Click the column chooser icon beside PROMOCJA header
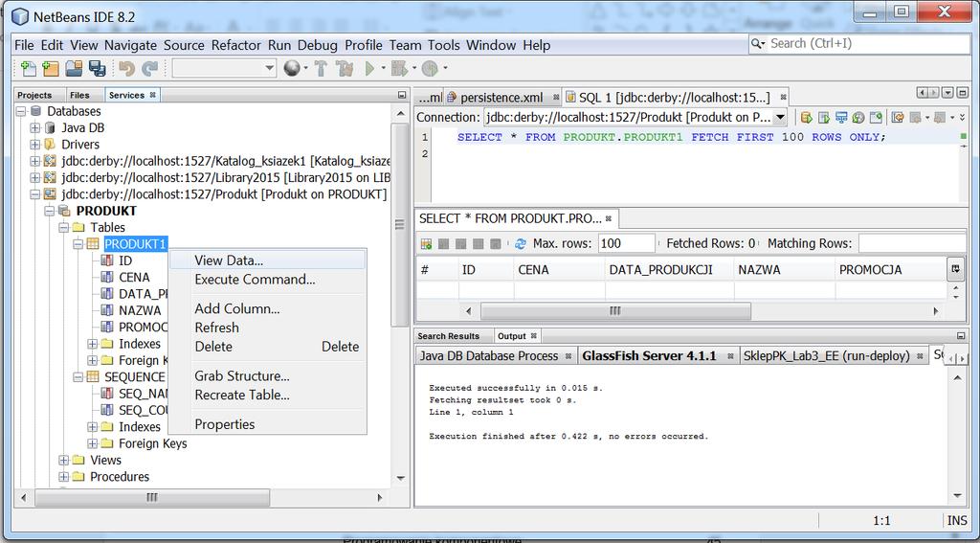 coord(955,269)
